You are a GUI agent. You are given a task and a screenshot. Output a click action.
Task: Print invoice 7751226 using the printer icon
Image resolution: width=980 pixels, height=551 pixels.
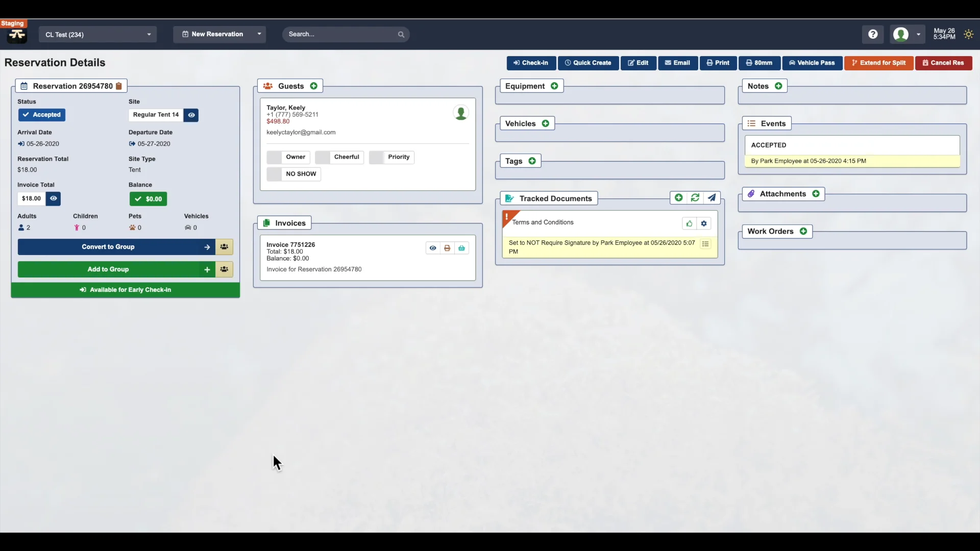(447, 248)
